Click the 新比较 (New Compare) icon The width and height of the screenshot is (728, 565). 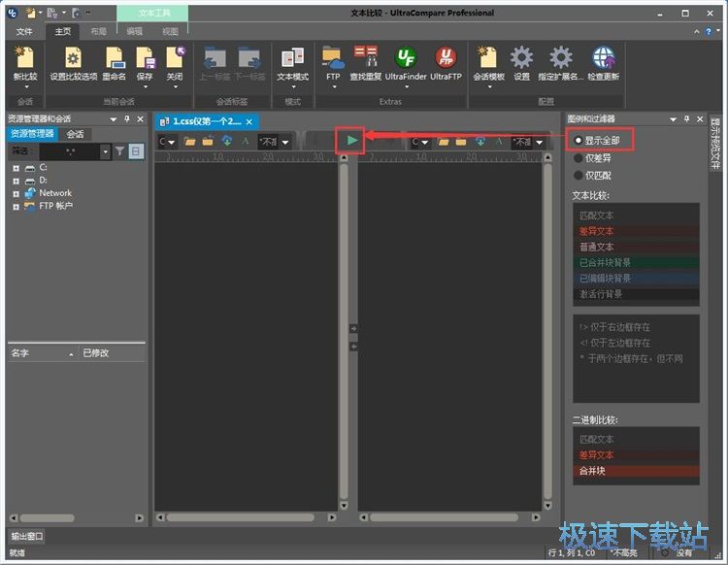(x=25, y=60)
